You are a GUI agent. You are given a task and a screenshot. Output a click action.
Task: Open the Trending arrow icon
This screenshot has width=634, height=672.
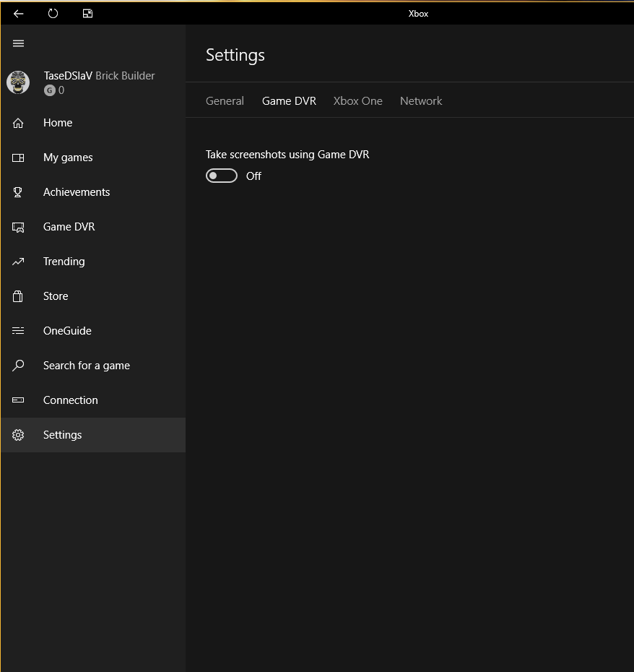click(x=19, y=262)
